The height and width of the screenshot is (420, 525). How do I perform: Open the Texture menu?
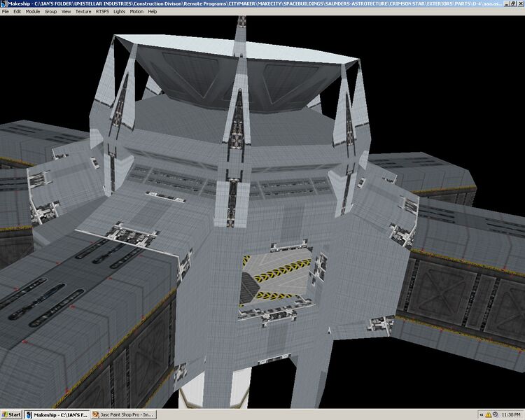coord(83,11)
